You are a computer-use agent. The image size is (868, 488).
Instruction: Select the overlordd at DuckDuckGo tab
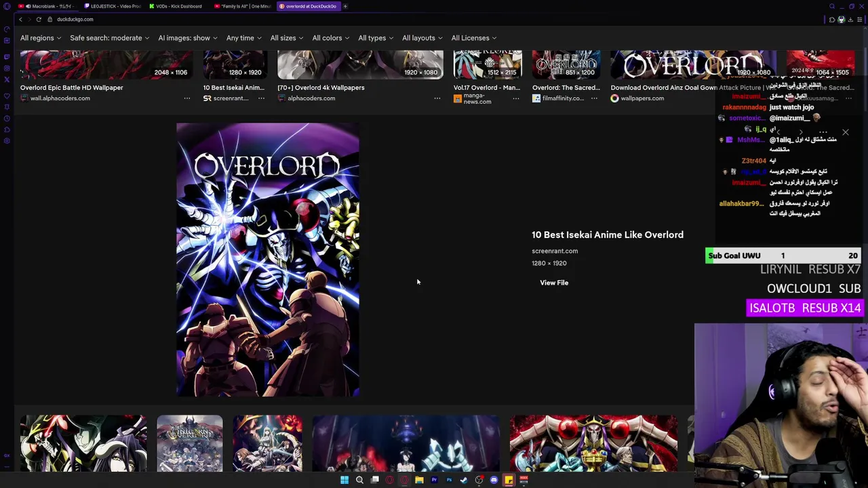pos(308,6)
